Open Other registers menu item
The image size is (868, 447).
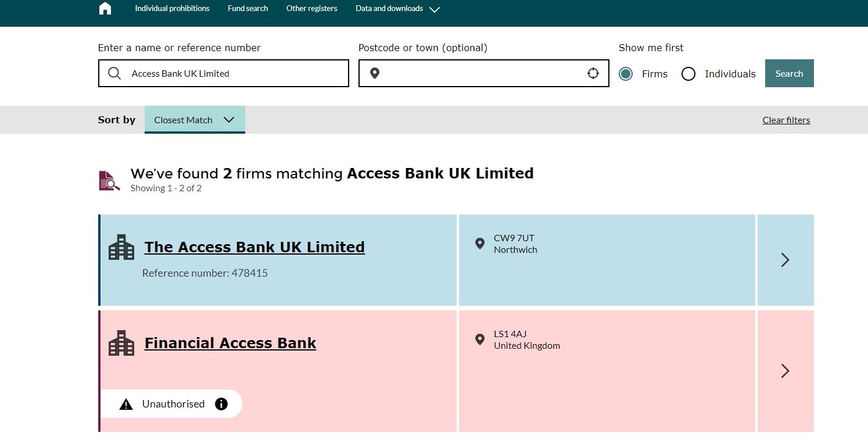pyautogui.click(x=312, y=9)
